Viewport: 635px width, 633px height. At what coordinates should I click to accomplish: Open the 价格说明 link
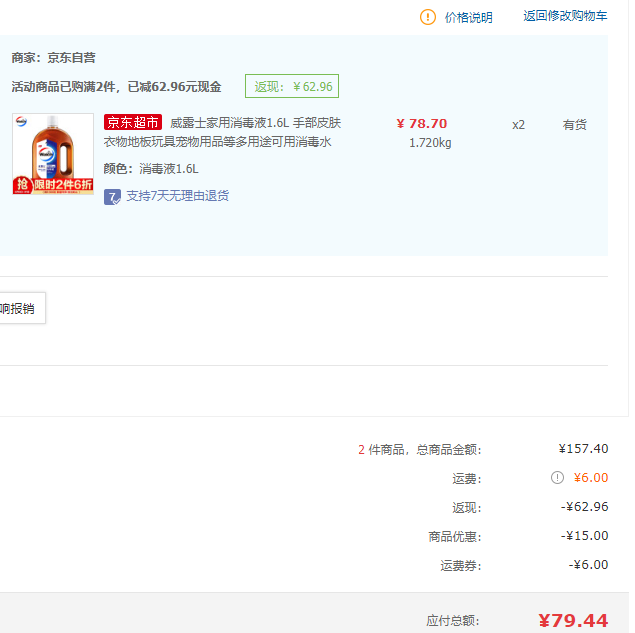pos(469,17)
